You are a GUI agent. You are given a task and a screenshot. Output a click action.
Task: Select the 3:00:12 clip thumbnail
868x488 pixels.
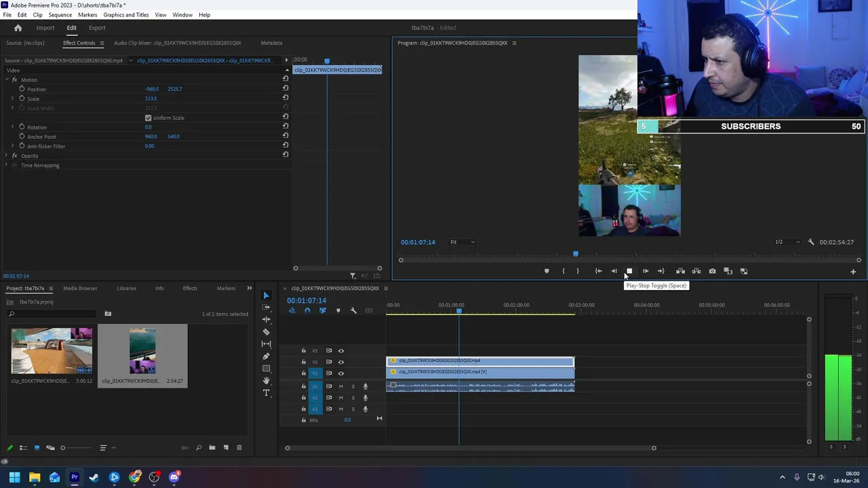coord(52,351)
